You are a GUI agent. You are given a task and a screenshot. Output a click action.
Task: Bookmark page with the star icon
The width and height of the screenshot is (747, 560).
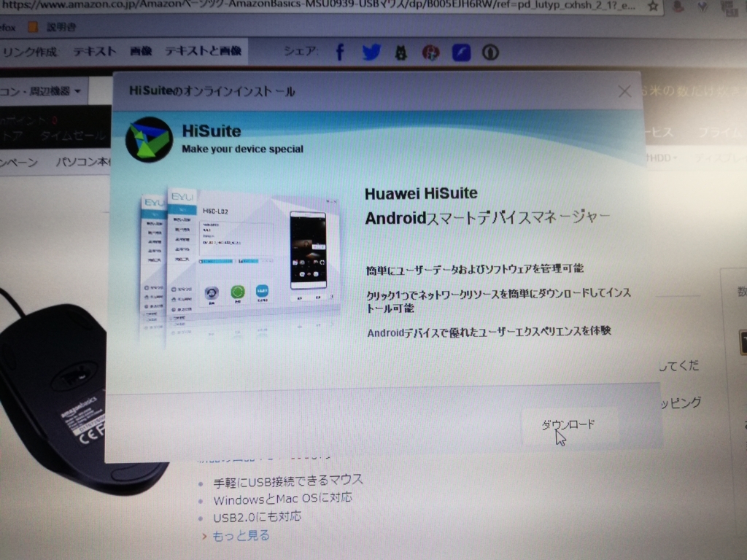point(653,6)
